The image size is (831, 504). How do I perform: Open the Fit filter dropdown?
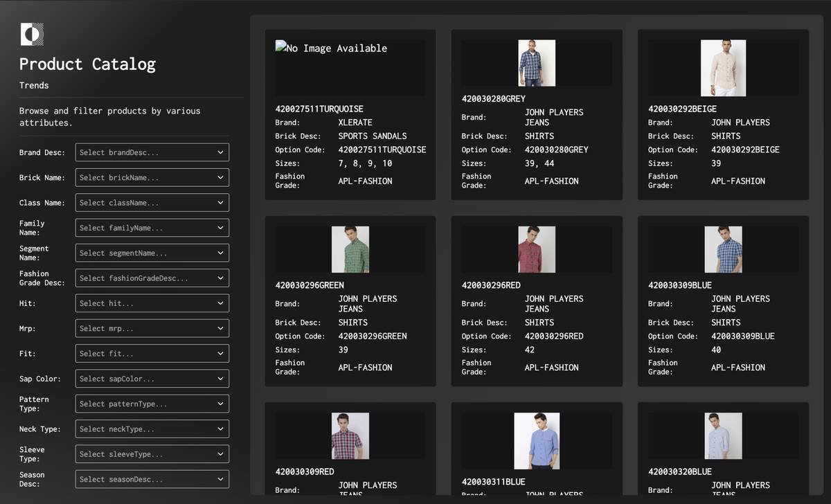[x=152, y=354]
